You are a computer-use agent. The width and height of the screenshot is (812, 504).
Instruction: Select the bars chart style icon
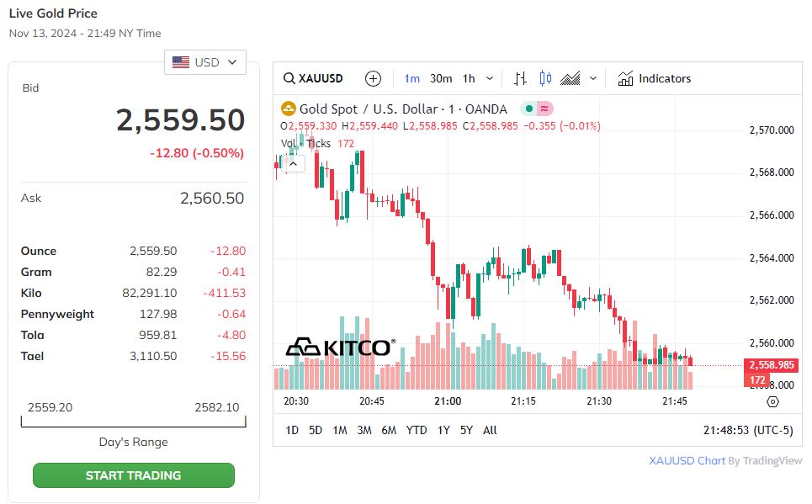click(x=520, y=78)
